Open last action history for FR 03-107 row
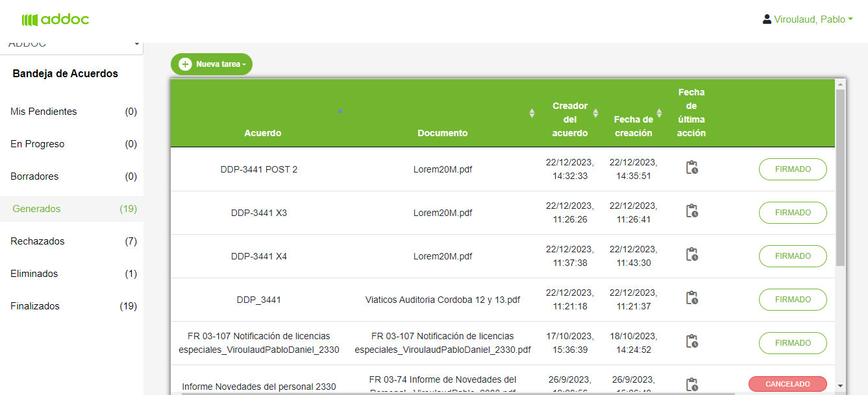Image resolution: width=868 pixels, height=395 pixels. (x=691, y=342)
